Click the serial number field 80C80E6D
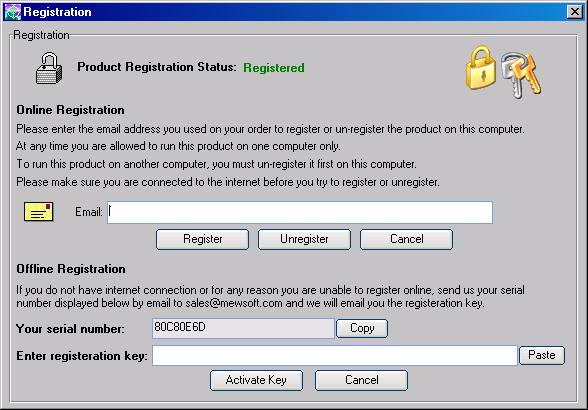Viewport: 588px width, 410px height. (x=243, y=328)
